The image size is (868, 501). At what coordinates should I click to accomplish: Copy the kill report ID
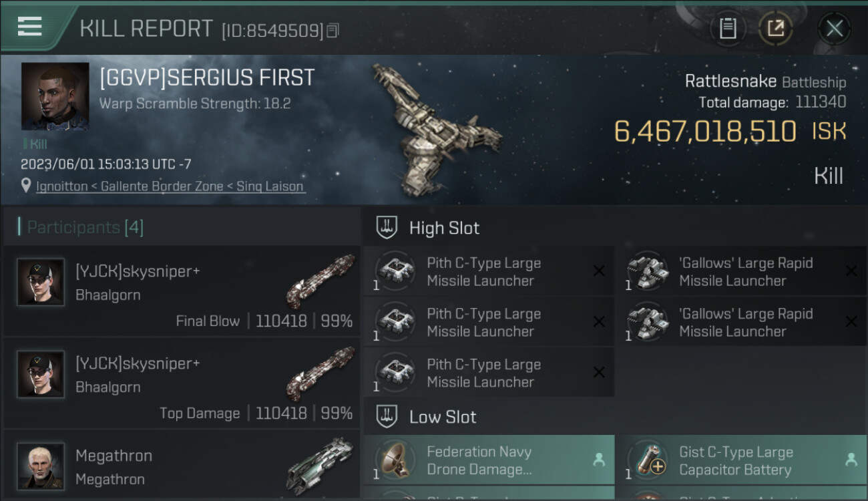click(333, 30)
